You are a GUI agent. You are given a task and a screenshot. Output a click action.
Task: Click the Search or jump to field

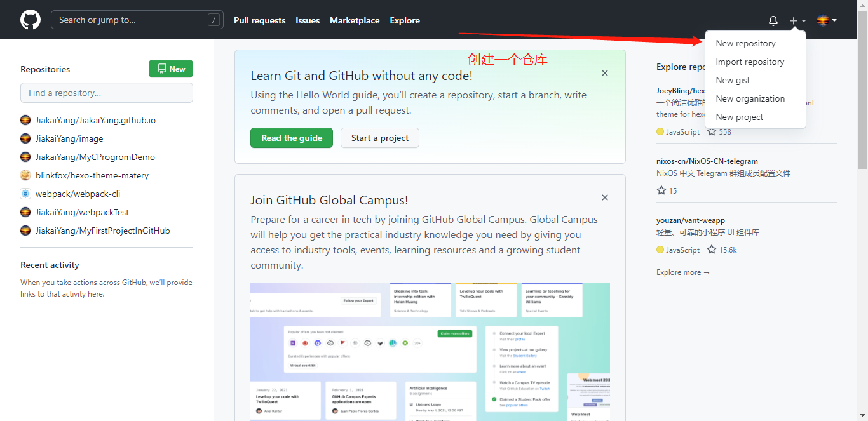click(137, 20)
